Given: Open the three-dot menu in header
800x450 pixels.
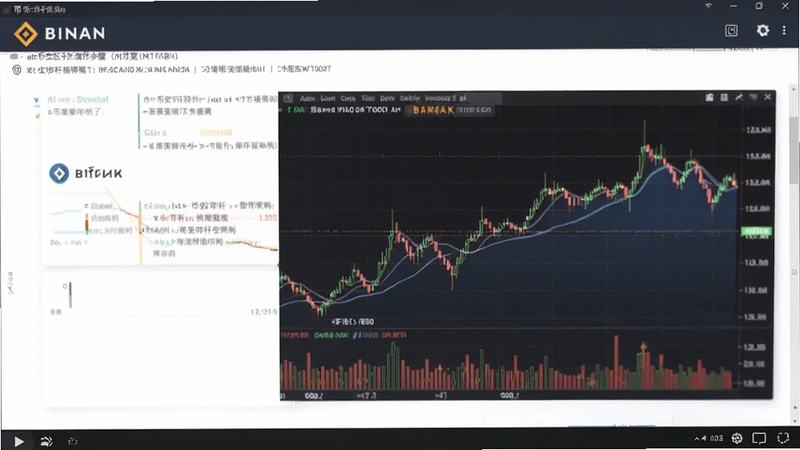Looking at the screenshot, I should tap(784, 31).
